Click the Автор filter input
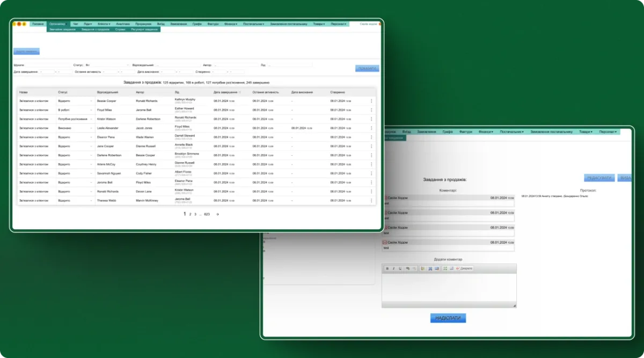 point(236,65)
